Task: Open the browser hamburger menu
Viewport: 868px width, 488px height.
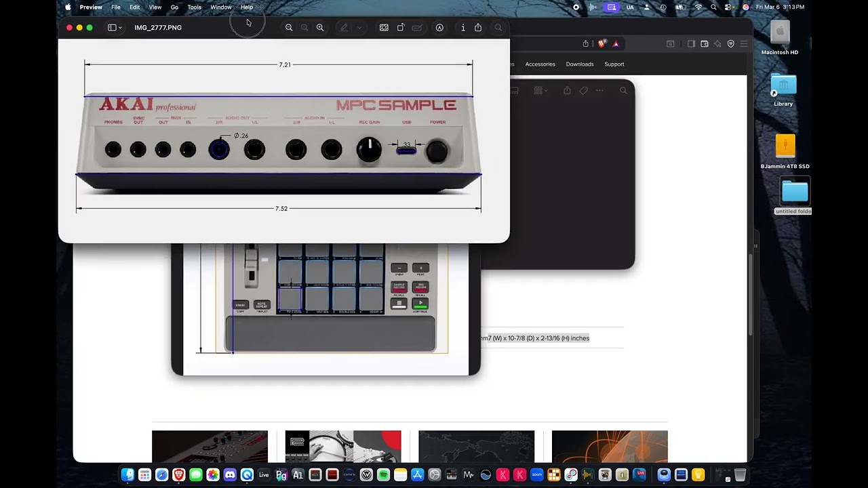Action: click(744, 43)
